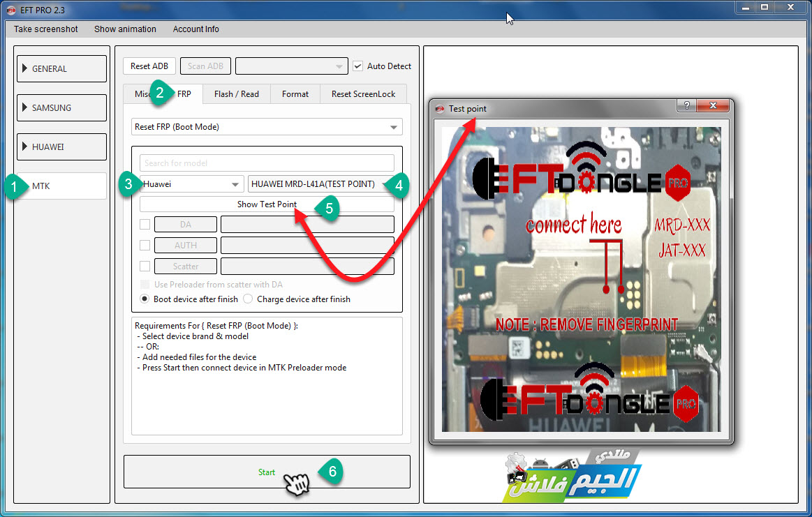
Task: Click the Scatter file path field
Action: pos(308,266)
